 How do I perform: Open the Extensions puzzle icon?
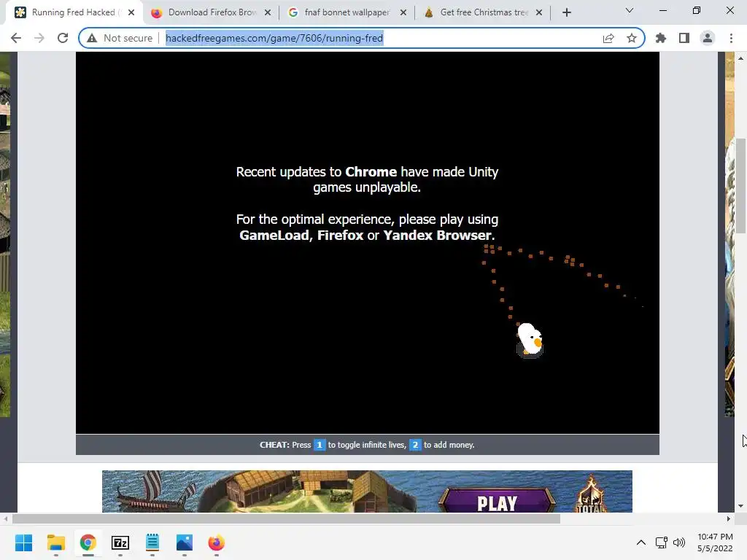(x=661, y=38)
